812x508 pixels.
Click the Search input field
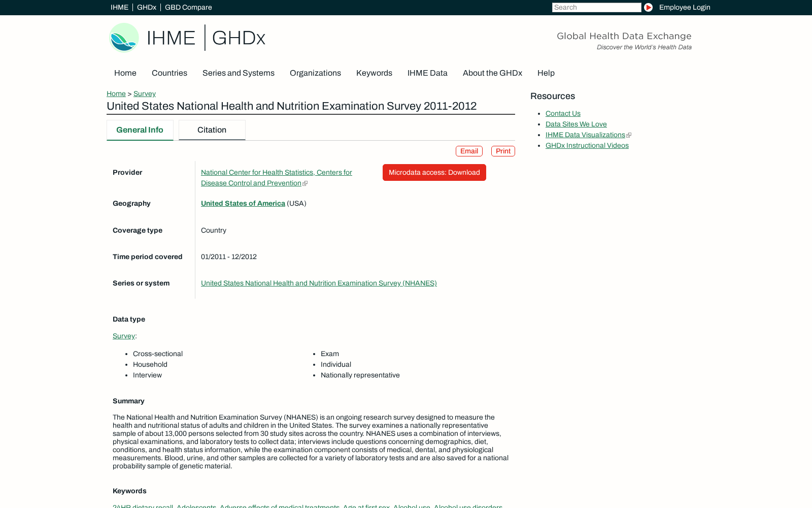pos(596,7)
